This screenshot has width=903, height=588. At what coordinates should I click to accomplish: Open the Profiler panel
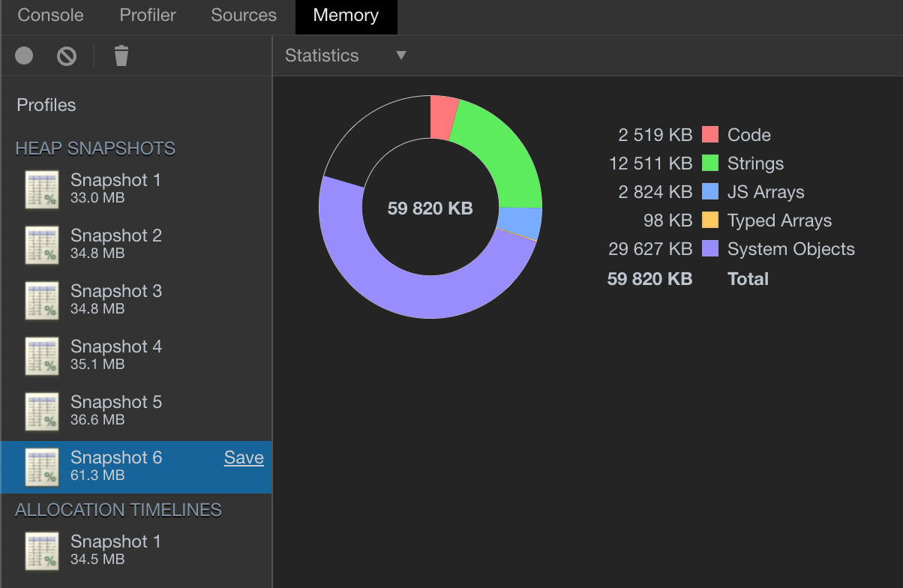(147, 15)
